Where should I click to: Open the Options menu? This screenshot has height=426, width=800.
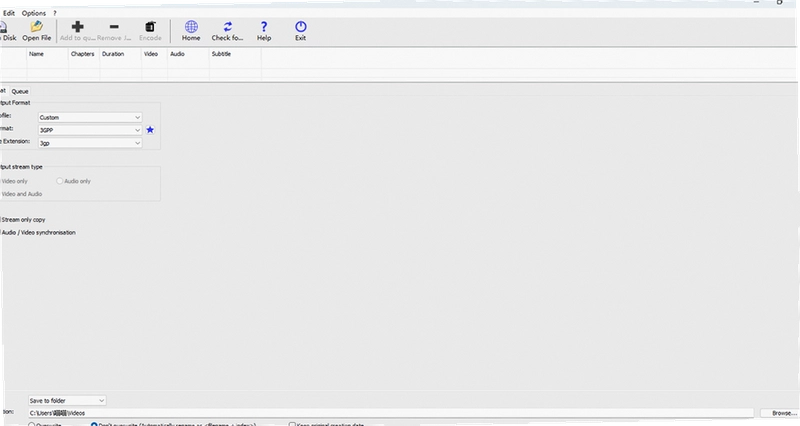[34, 13]
